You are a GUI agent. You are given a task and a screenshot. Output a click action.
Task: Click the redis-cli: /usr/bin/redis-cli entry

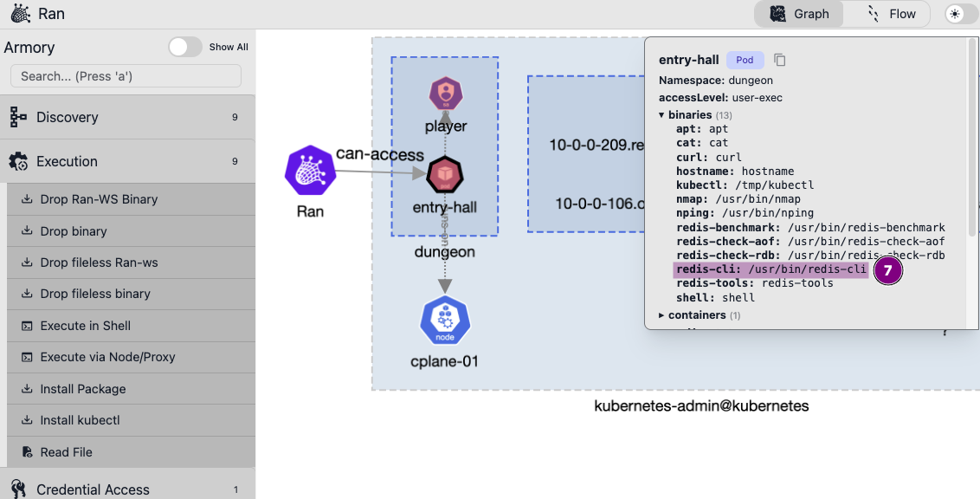(771, 269)
